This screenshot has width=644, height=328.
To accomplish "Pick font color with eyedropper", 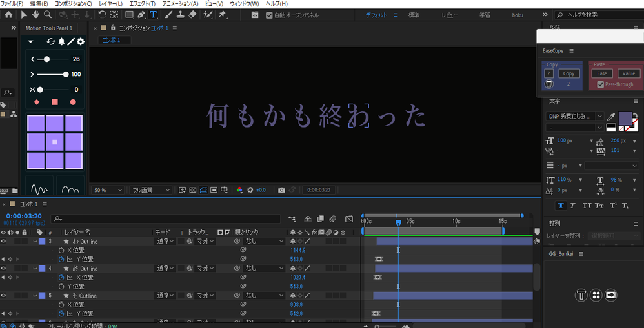I will pos(611,116).
